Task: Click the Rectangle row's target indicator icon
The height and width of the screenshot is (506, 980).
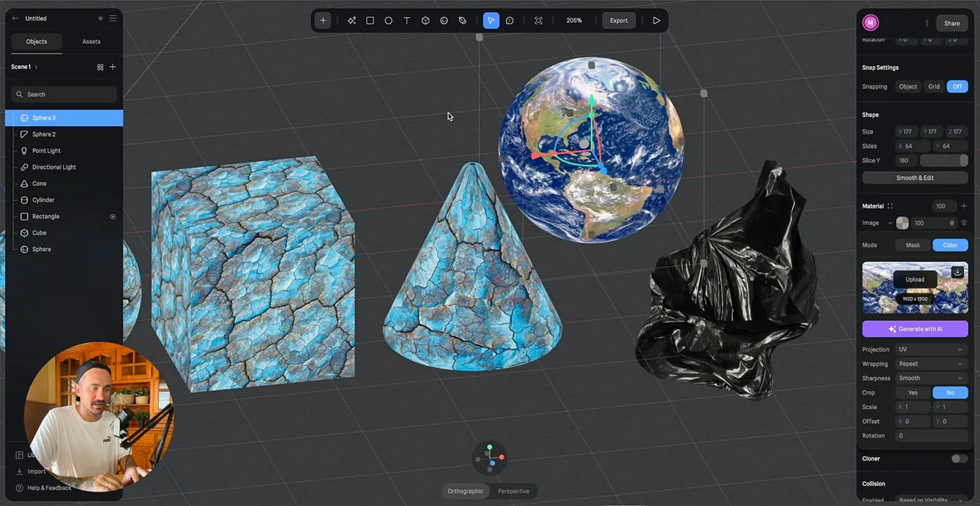Action: click(112, 216)
